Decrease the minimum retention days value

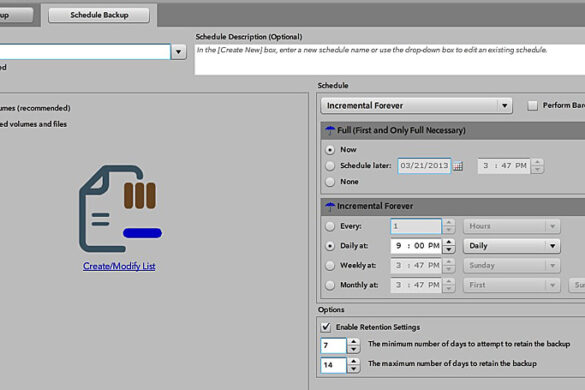pyautogui.click(x=354, y=349)
